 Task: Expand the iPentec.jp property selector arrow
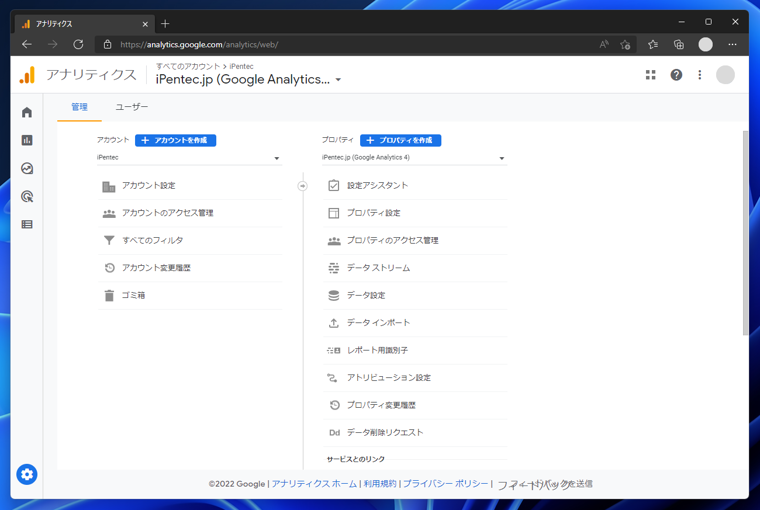click(338, 80)
